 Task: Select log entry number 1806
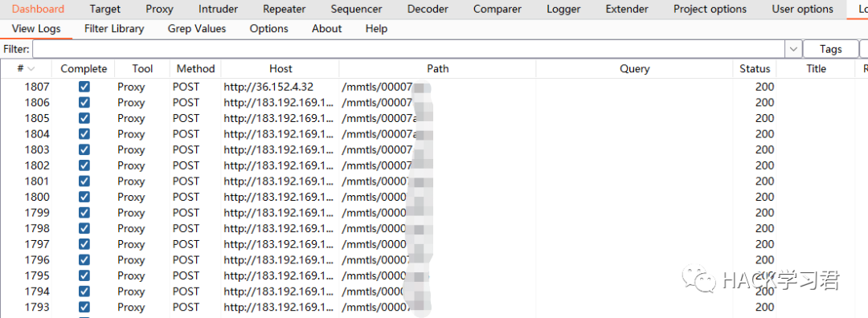point(37,102)
